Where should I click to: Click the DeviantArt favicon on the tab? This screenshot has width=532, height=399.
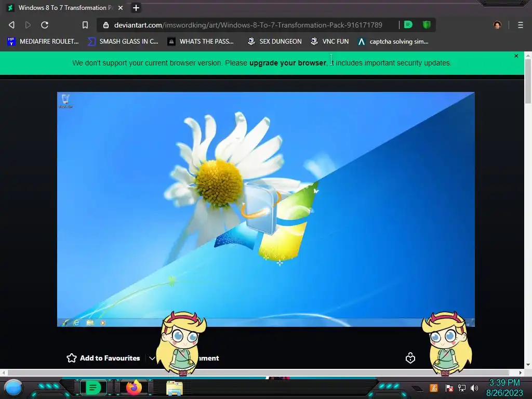[11, 8]
